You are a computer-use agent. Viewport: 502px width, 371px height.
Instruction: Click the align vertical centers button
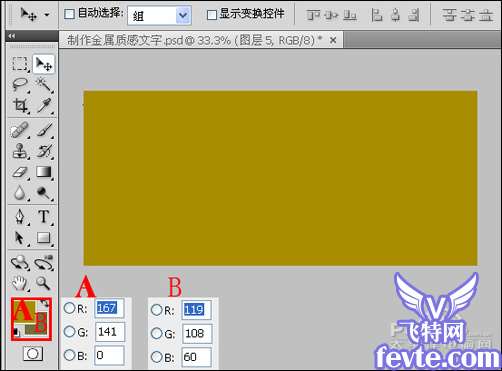tap(331, 15)
